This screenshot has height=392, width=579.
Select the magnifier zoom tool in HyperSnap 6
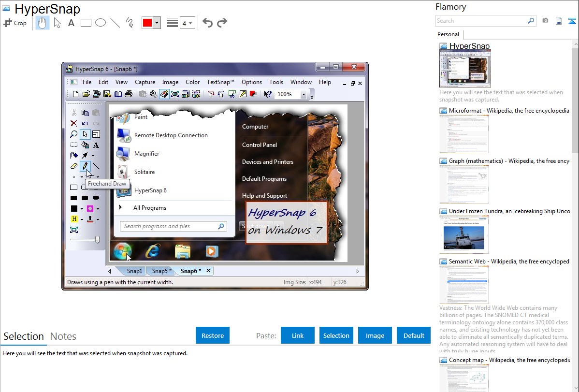click(74, 134)
